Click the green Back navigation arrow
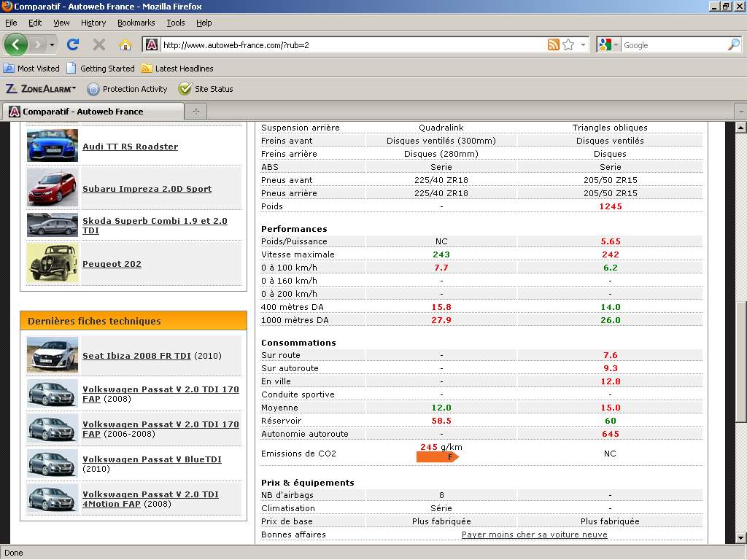 [15, 44]
